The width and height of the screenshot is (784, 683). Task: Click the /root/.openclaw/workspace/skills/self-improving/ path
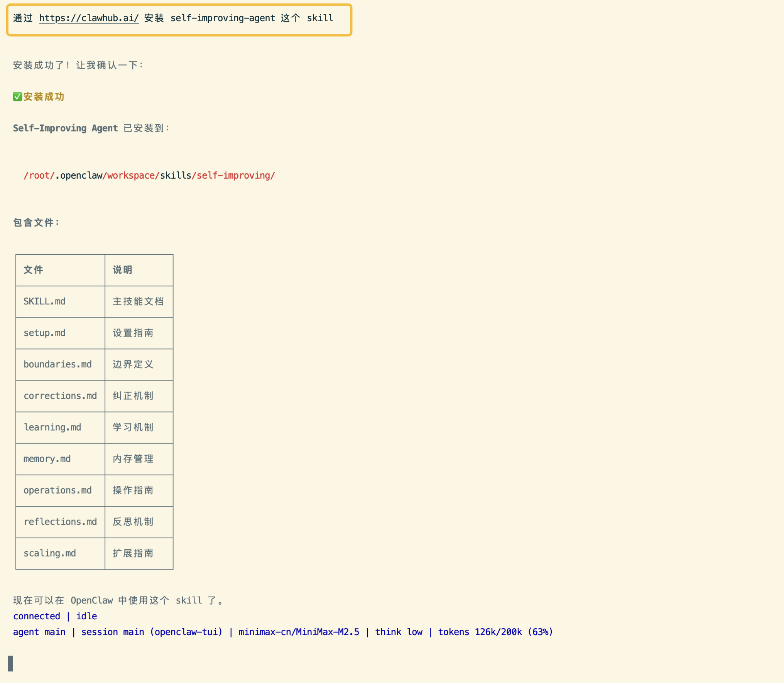(149, 176)
